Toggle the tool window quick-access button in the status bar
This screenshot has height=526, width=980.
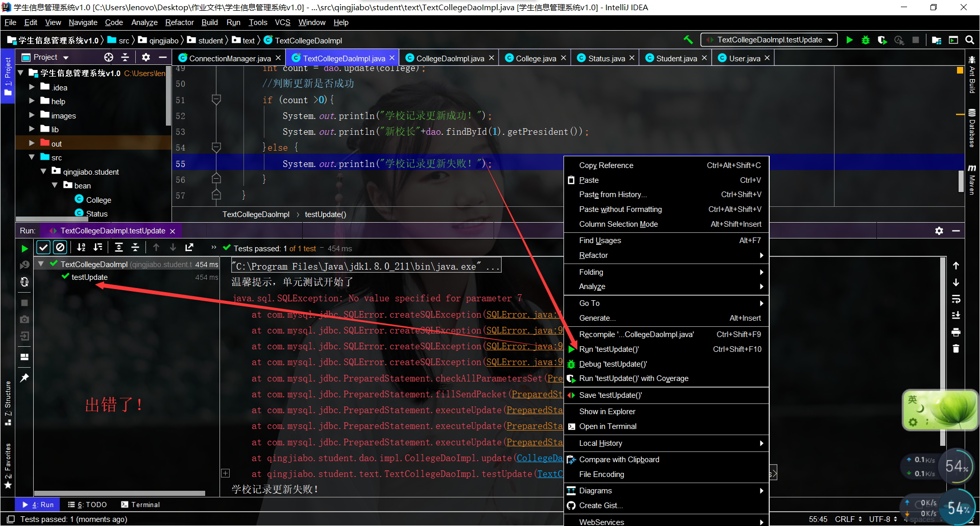point(10,519)
